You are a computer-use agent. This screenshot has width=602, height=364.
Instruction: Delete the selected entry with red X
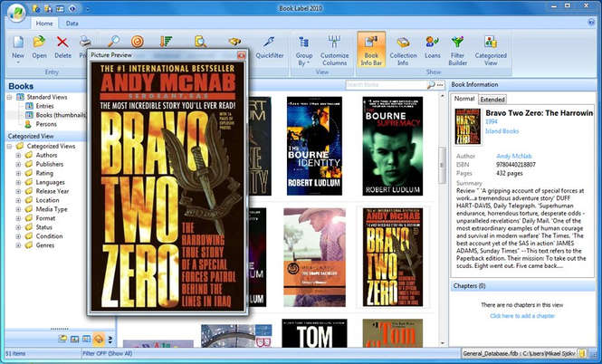(x=62, y=42)
